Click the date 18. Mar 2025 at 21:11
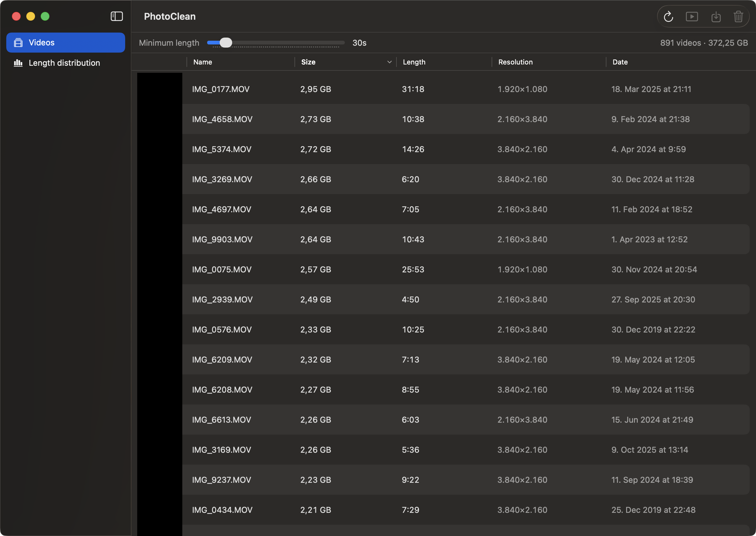The height and width of the screenshot is (536, 756). 651,89
